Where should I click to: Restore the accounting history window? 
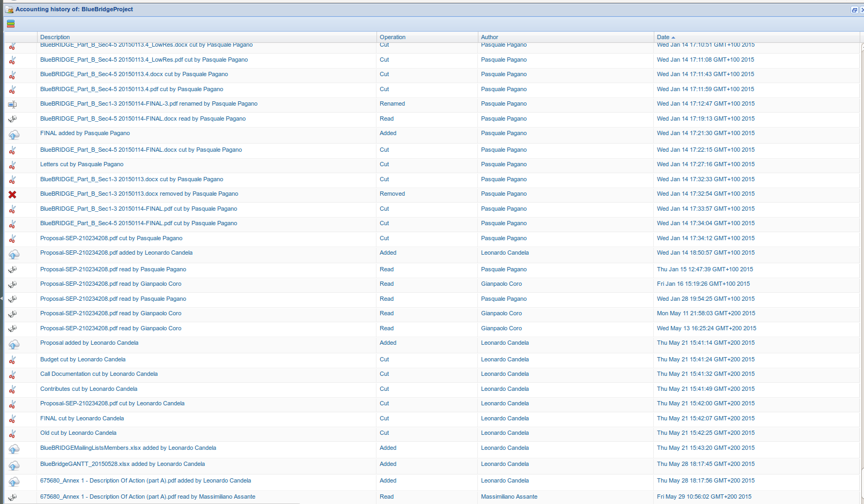pos(854,10)
